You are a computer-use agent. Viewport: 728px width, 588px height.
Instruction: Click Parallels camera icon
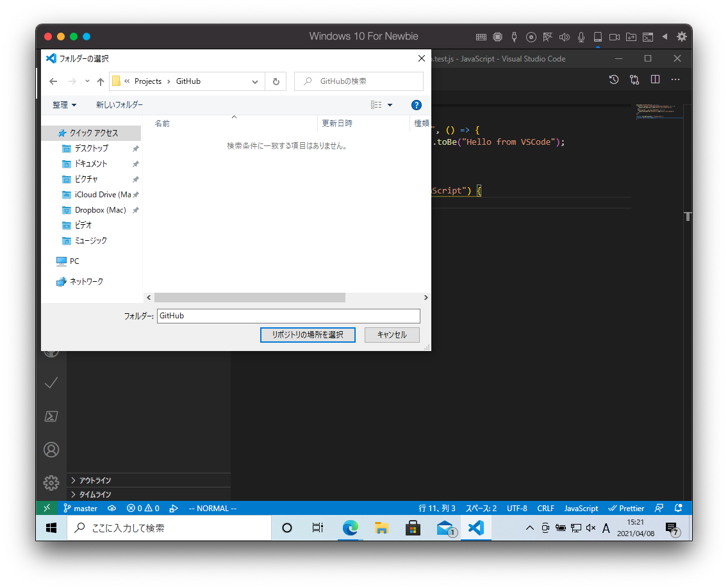tap(614, 37)
